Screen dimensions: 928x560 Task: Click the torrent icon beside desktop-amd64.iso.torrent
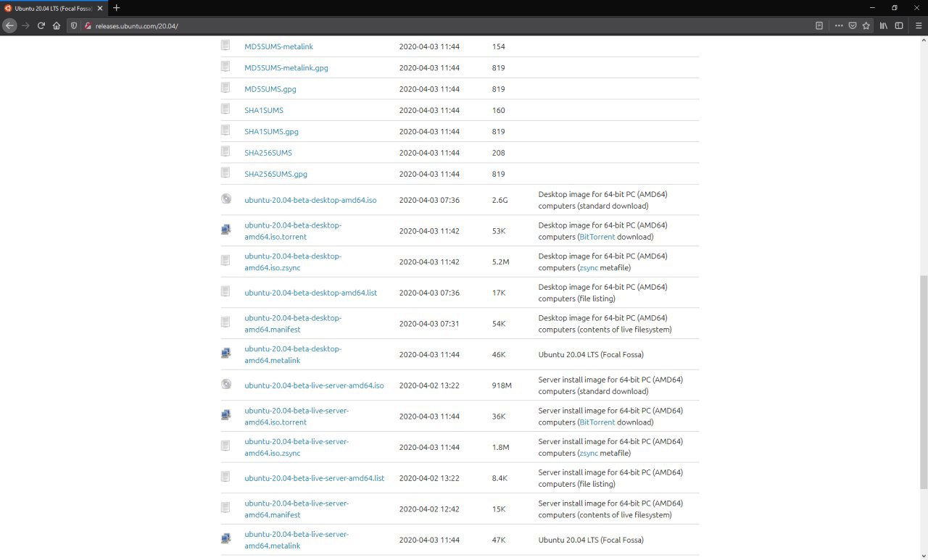226,230
